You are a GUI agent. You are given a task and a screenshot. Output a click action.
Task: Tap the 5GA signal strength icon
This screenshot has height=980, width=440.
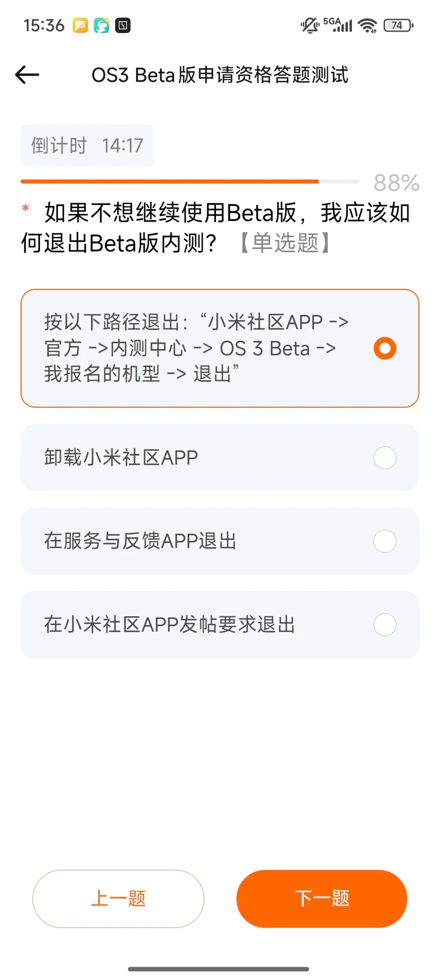pyautogui.click(x=338, y=25)
